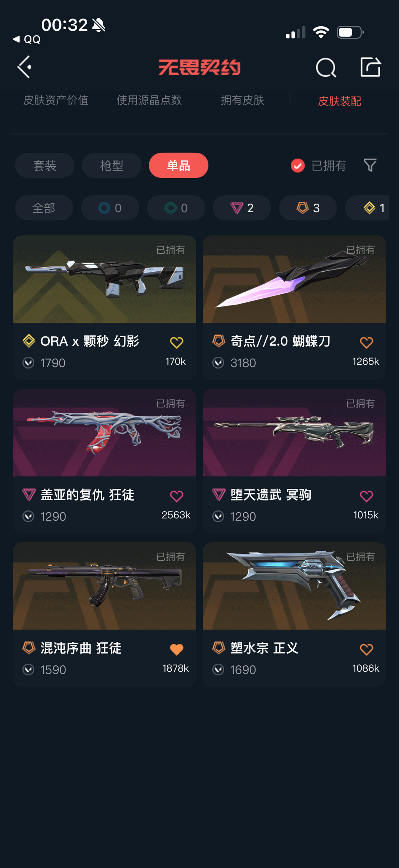Filter by yellow diamond tier with 1

click(367, 208)
